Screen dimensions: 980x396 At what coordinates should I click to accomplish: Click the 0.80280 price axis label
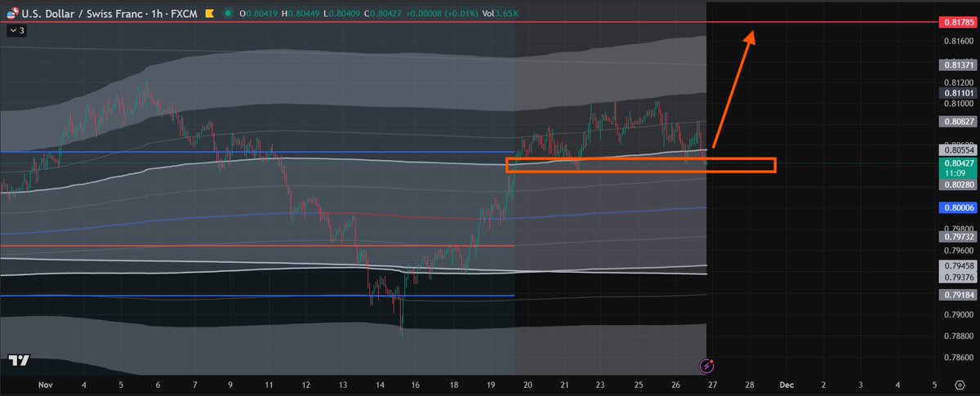956,185
